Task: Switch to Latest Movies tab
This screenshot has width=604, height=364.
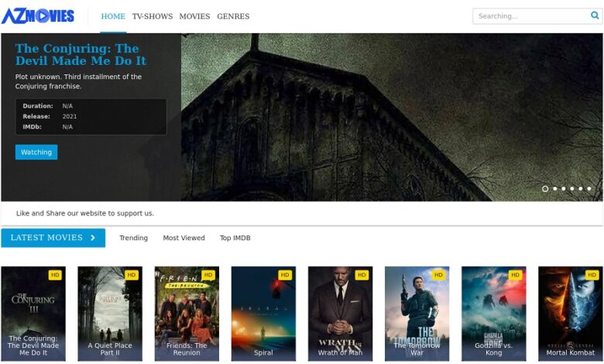Action: click(53, 238)
